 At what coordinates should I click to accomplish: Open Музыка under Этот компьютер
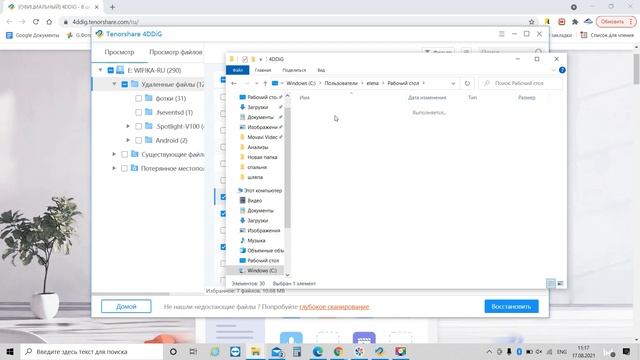pos(256,240)
